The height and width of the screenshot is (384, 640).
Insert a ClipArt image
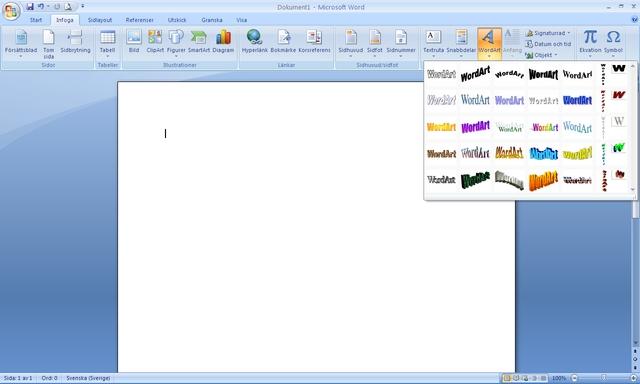click(155, 42)
